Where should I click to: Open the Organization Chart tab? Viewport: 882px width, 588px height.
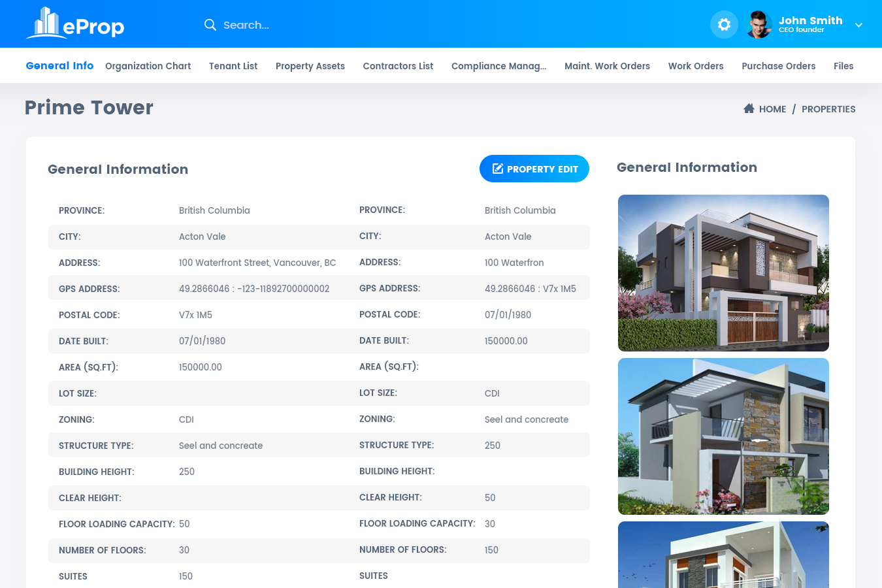(x=148, y=66)
